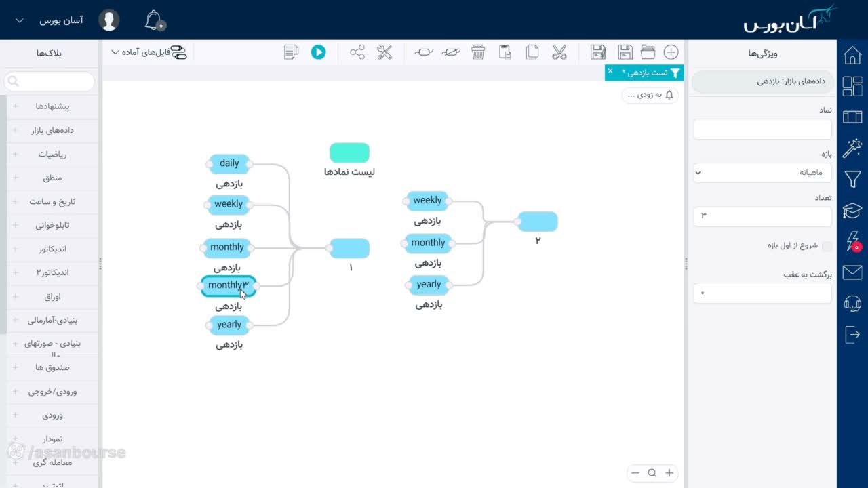The width and height of the screenshot is (868, 488).
Task: Click the trash delete icon in toolbar
Action: point(478,52)
